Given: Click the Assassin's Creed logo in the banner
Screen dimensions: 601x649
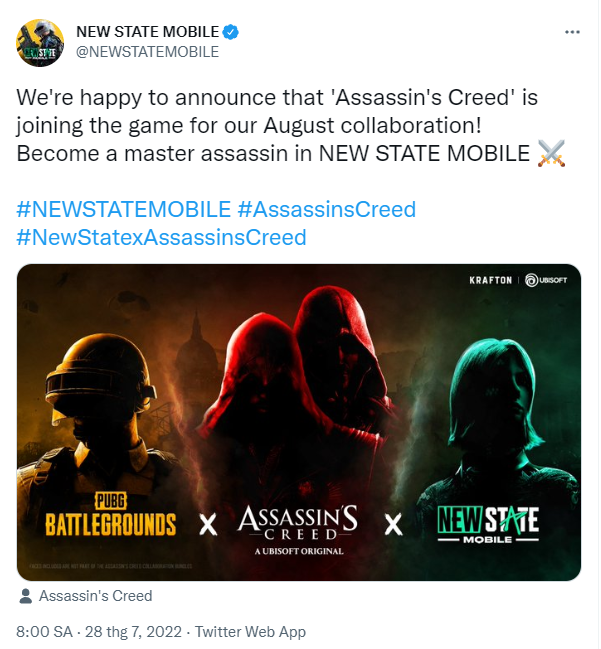Looking at the screenshot, I should pos(298,529).
